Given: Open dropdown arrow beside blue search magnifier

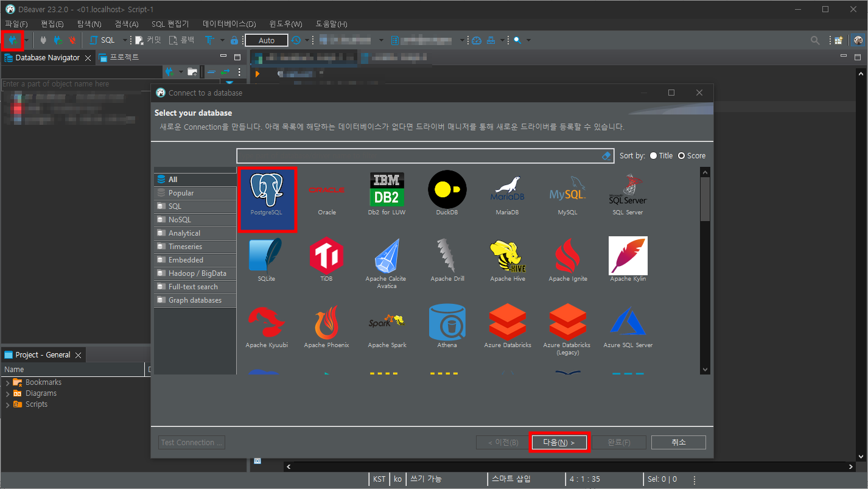Looking at the screenshot, I should (528, 40).
